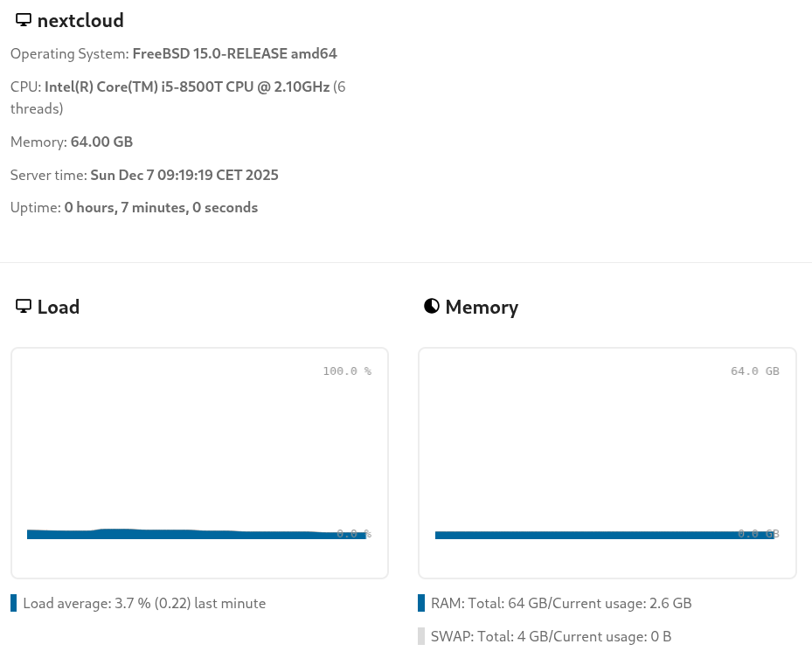Click the SWAP total and usage legend text
The height and width of the screenshot is (658, 812).
click(x=551, y=636)
